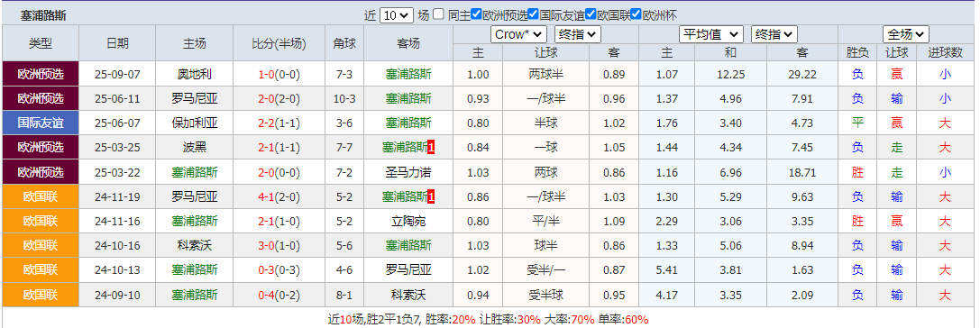Uncheck the 国际友谊 filter checkbox
The width and height of the screenshot is (980, 328).
[533, 14]
